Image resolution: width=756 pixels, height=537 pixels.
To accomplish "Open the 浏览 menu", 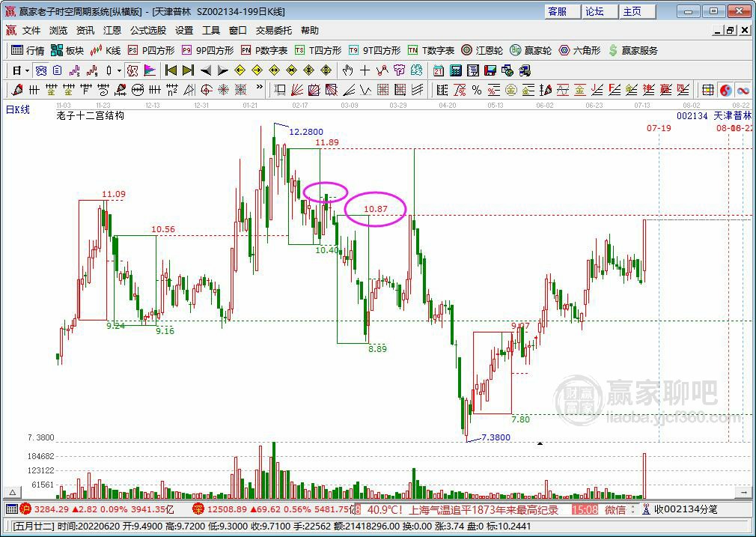I will pos(58,31).
